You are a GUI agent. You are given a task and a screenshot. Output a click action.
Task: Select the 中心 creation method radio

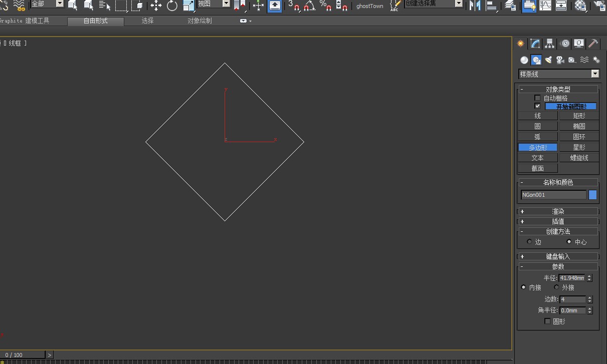[x=569, y=242]
